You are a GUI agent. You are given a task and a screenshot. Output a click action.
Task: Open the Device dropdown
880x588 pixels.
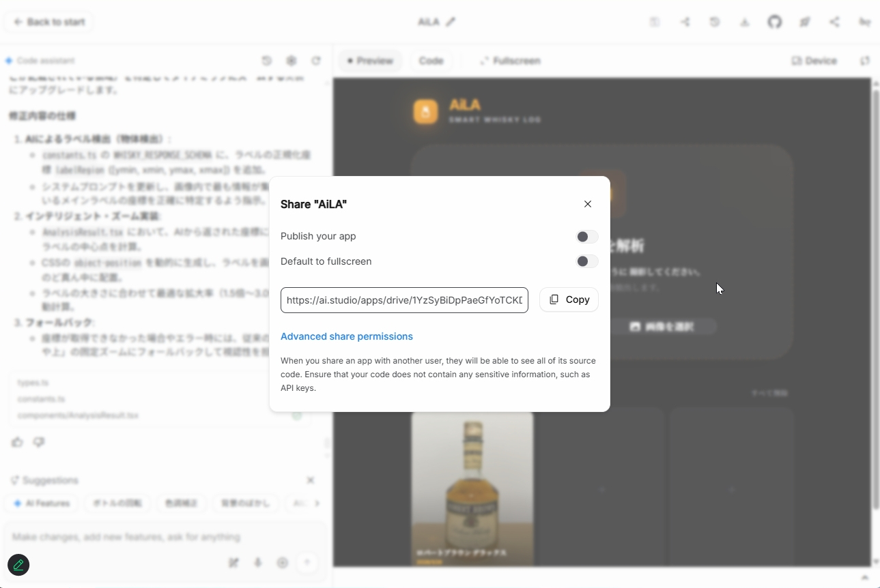pos(814,61)
